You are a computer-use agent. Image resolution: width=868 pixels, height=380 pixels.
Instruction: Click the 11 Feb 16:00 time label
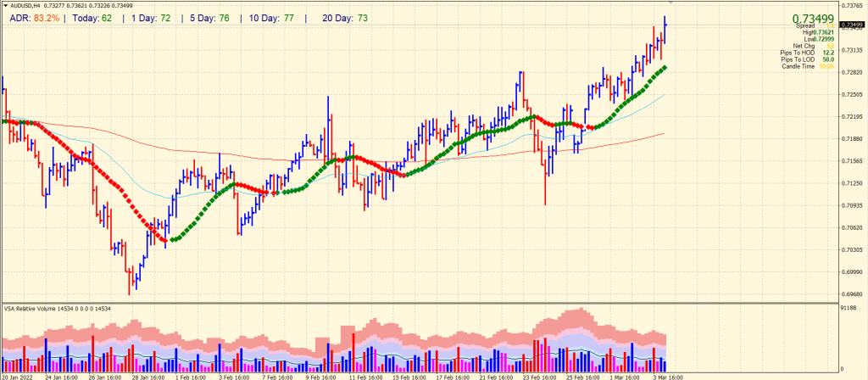pyautogui.click(x=367, y=376)
